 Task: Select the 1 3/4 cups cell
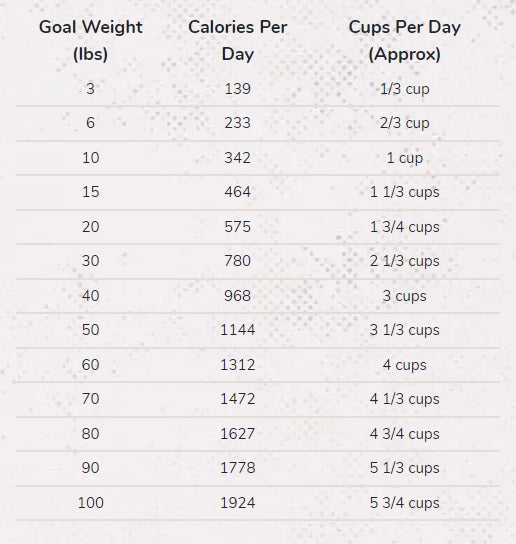coord(405,227)
